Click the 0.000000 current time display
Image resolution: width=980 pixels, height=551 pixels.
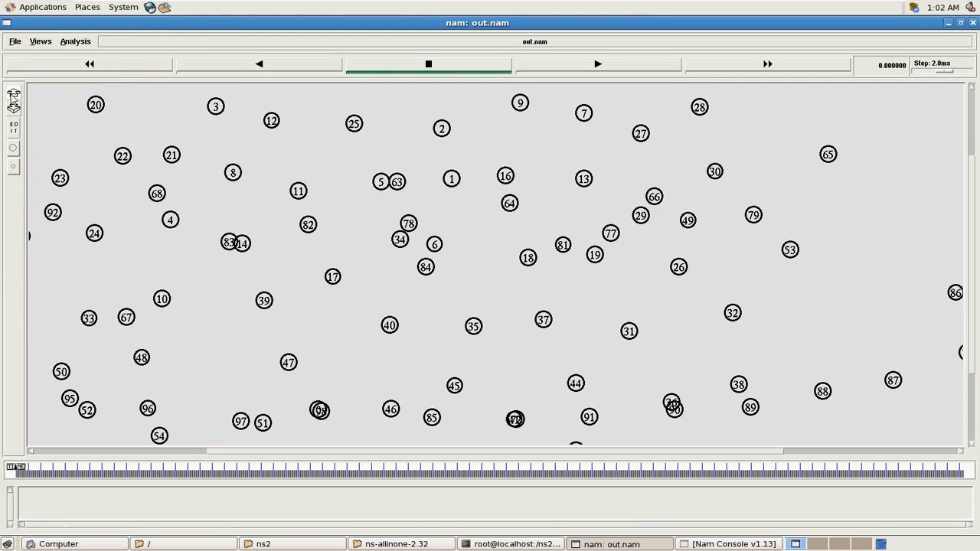click(892, 66)
